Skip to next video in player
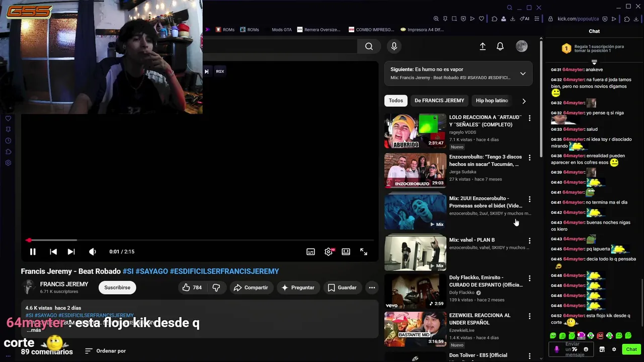Screen dimensions: 644x362 point(71,251)
